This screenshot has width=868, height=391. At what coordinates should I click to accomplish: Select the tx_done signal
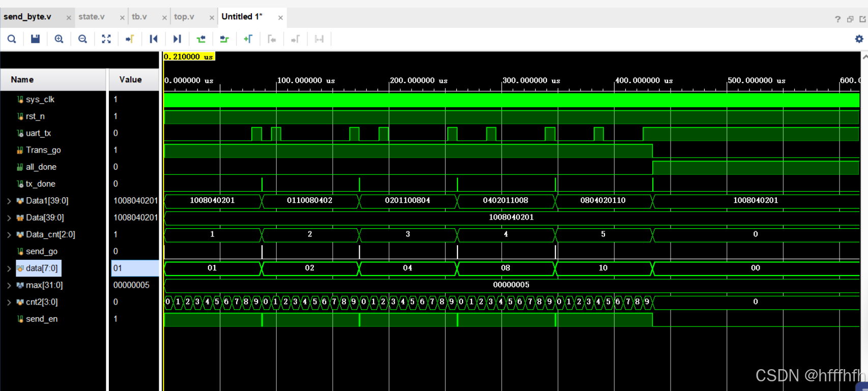41,184
